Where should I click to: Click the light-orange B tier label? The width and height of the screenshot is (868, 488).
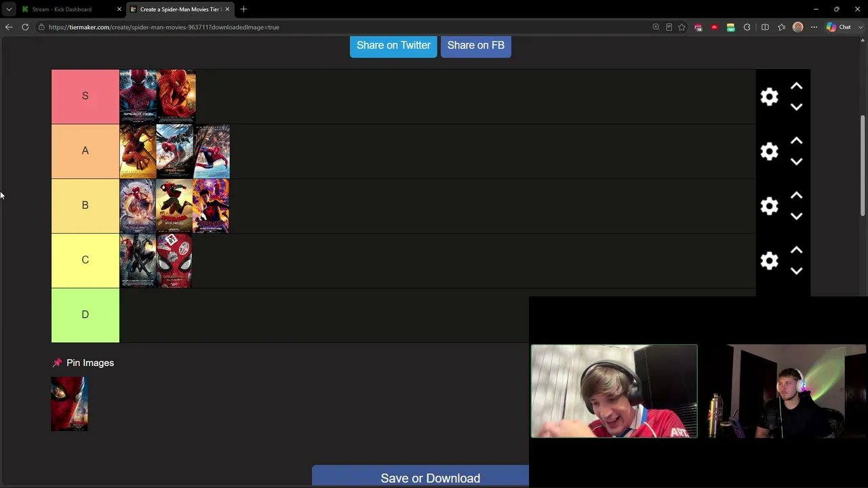pos(85,205)
